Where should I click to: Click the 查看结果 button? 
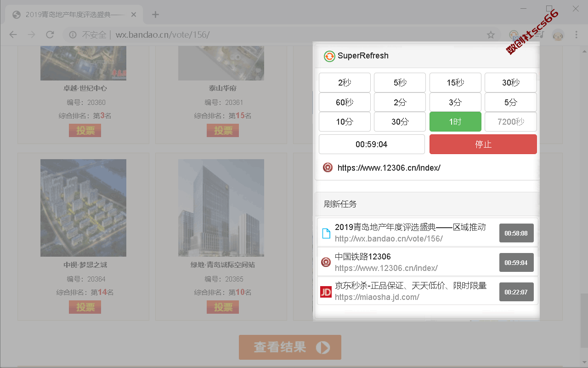point(290,347)
